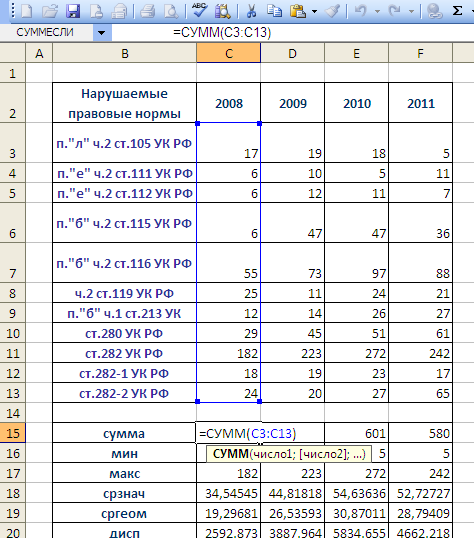Click the Undo arrow icon
Screen dimensions: 474x538
click(x=360, y=11)
